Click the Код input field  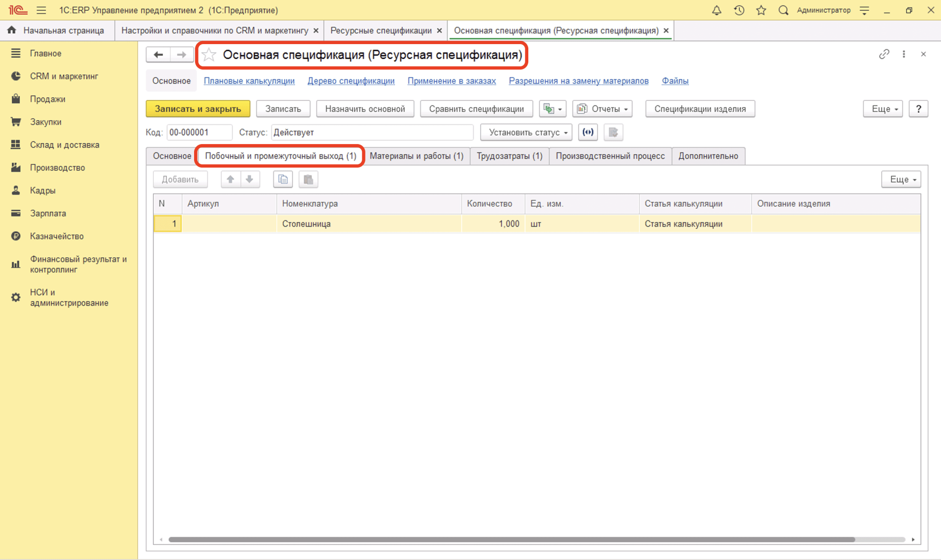pos(198,132)
